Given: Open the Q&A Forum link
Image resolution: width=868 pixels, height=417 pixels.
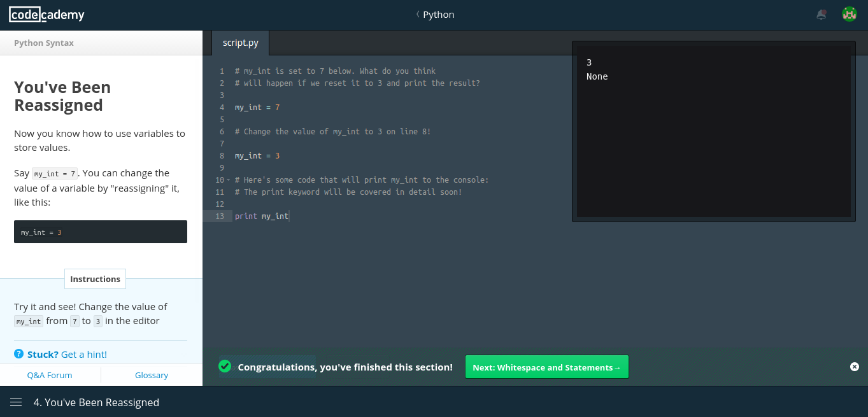Looking at the screenshot, I should [50, 375].
